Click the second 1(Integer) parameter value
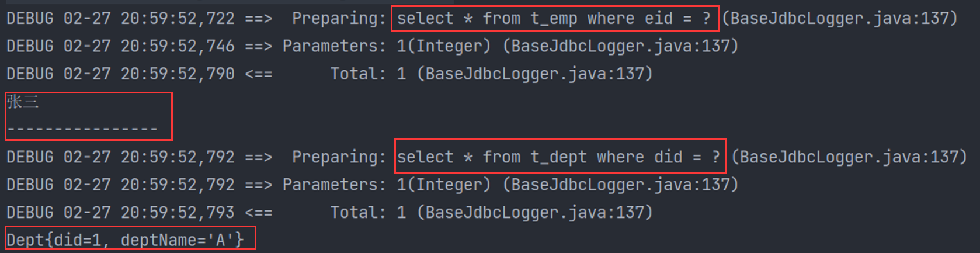The image size is (980, 253). pos(444,185)
